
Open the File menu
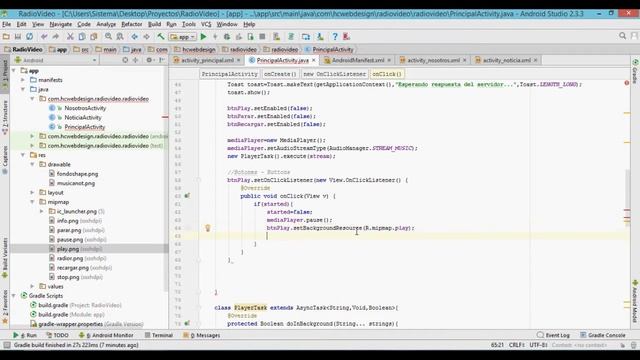[7, 24]
